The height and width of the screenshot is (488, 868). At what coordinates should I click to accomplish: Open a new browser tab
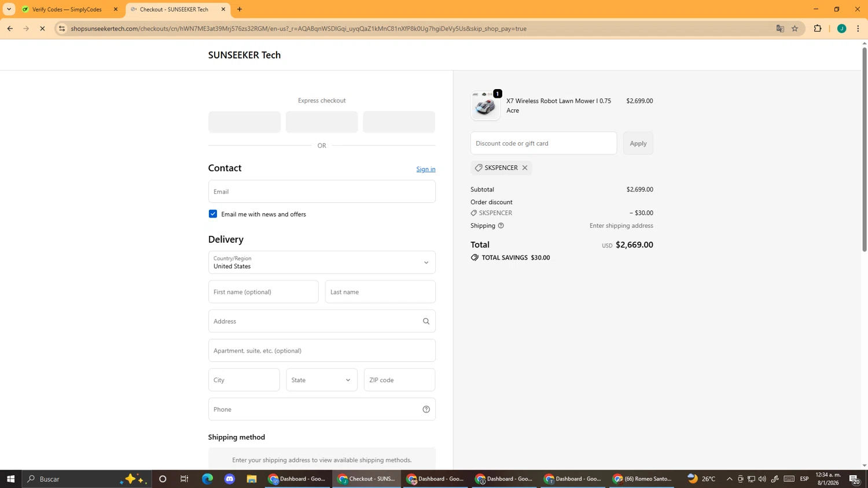[240, 9]
